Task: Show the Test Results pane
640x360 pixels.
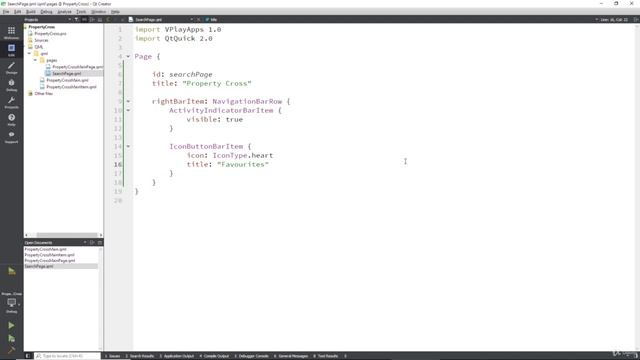Action: [x=326, y=356]
